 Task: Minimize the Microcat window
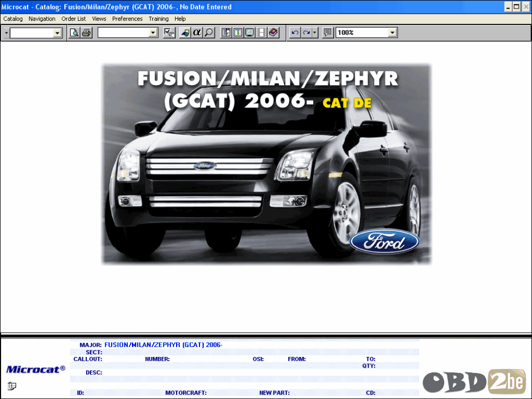pyautogui.click(x=508, y=7)
